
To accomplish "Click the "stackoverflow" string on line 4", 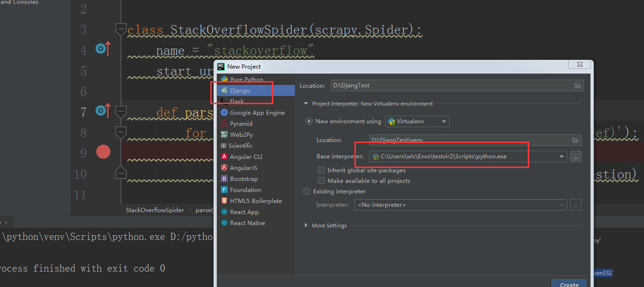I will pos(260,50).
